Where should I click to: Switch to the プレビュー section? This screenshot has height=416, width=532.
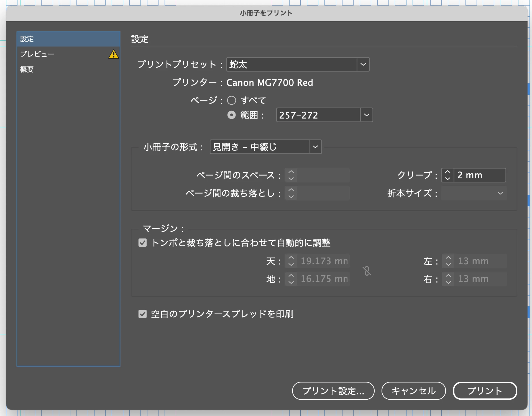37,54
